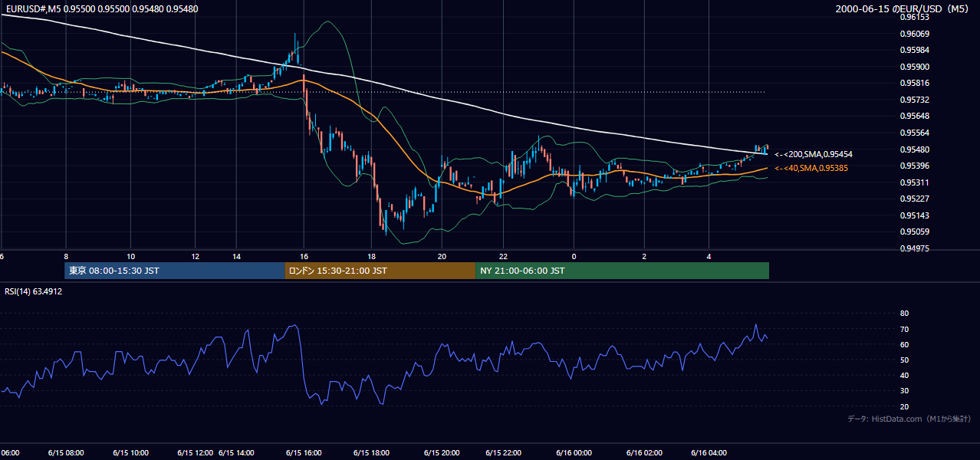Image resolution: width=980 pixels, height=460 pixels.
Task: Select the ロンドン 15:30-21:00 JST session bar
Action: tap(380, 271)
